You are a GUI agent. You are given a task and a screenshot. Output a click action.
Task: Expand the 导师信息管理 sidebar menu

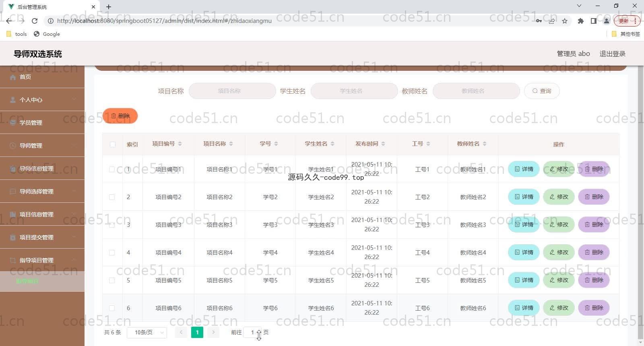[x=42, y=169]
